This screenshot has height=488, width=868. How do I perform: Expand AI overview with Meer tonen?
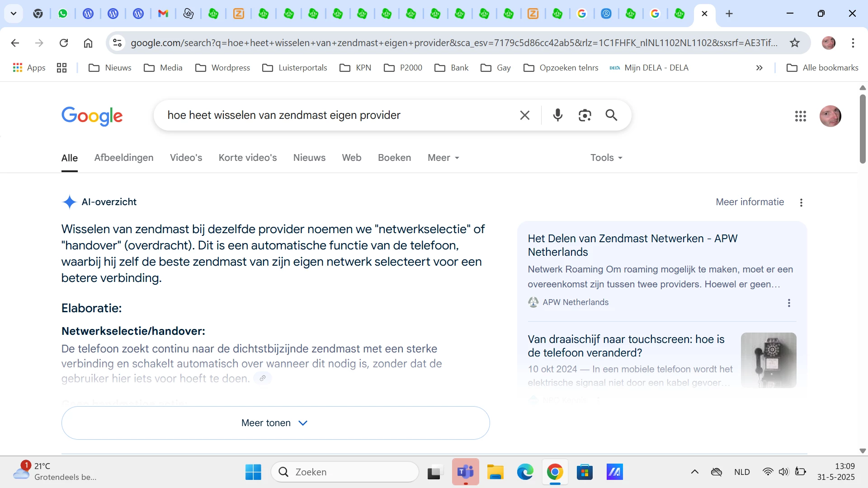tap(275, 423)
